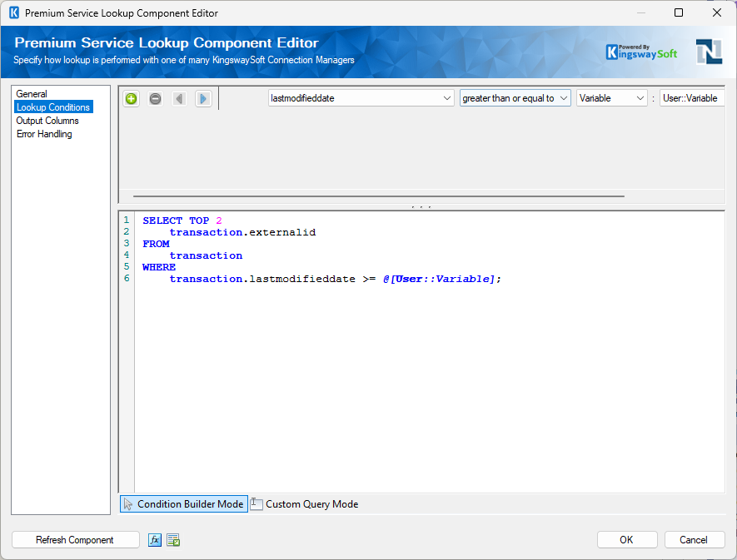
Task: Open the Error Handling page
Action: (44, 134)
